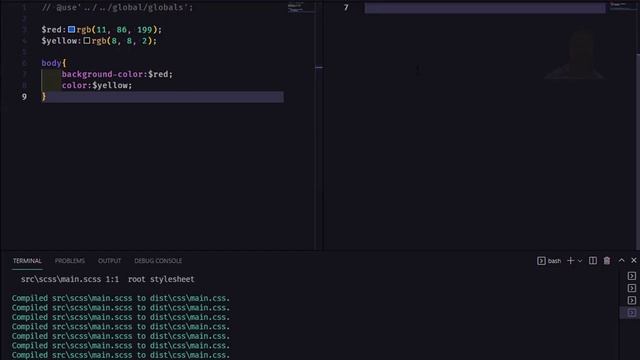Click the '$yellow:' variable declaration
640x360 pixels.
click(61, 41)
